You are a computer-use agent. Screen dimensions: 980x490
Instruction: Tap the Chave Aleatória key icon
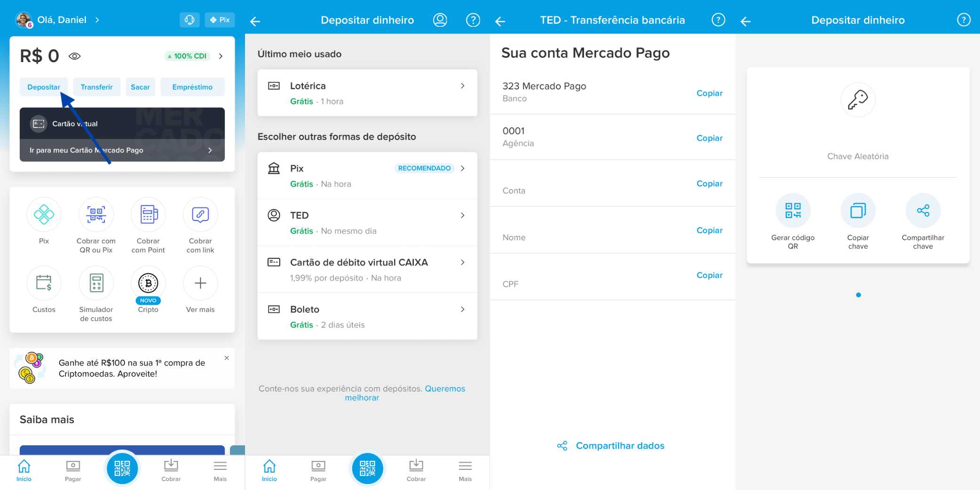858,100
